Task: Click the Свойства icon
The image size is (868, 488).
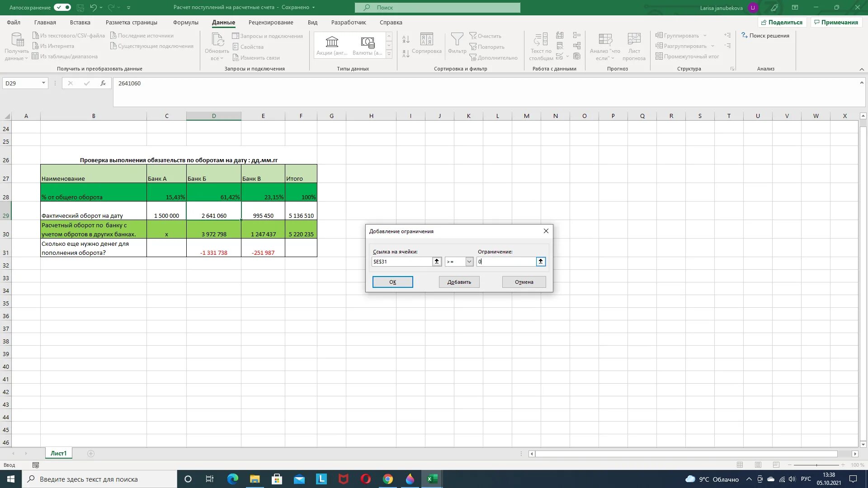Action: tap(236, 47)
